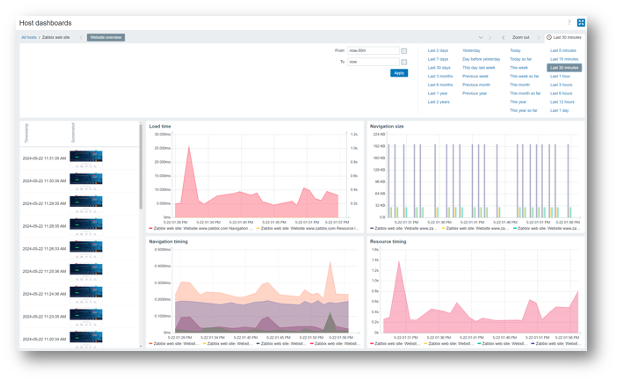Choose Previous year range
The image size is (618, 382).
click(475, 93)
